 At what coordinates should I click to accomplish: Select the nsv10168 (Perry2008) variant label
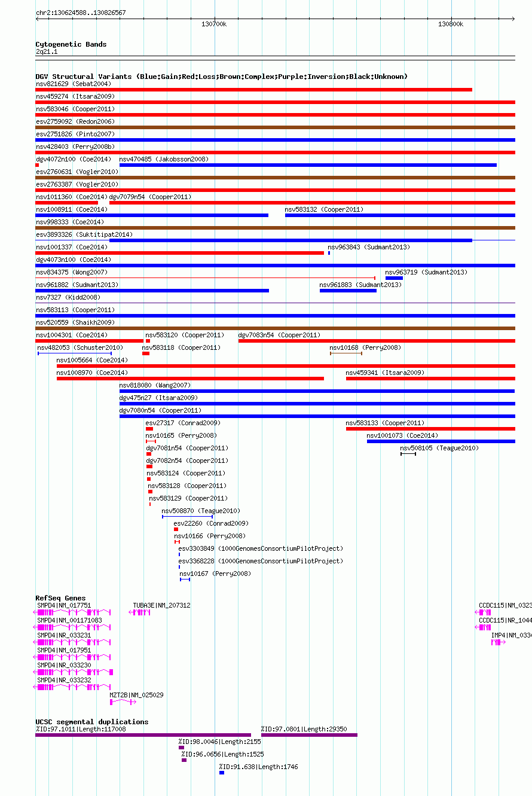click(x=365, y=347)
